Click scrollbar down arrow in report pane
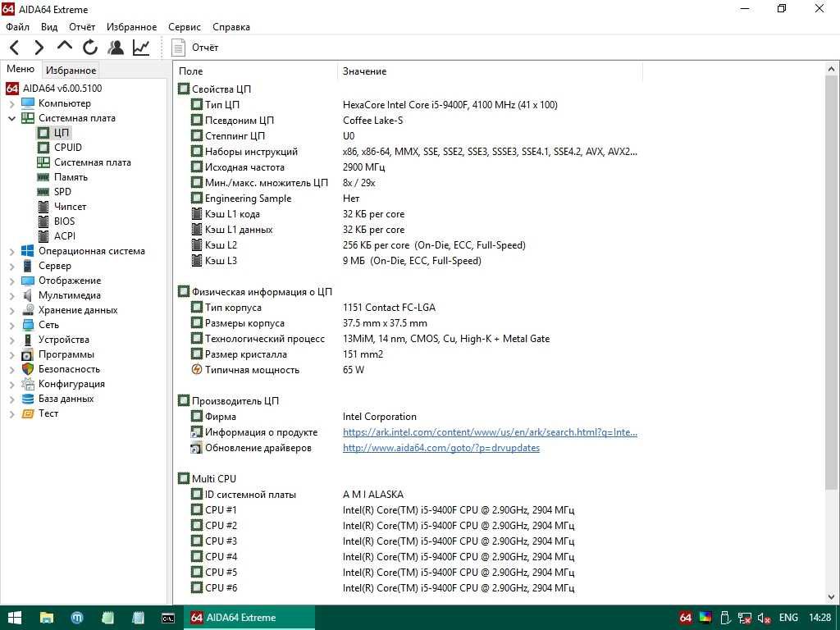 pyautogui.click(x=832, y=596)
